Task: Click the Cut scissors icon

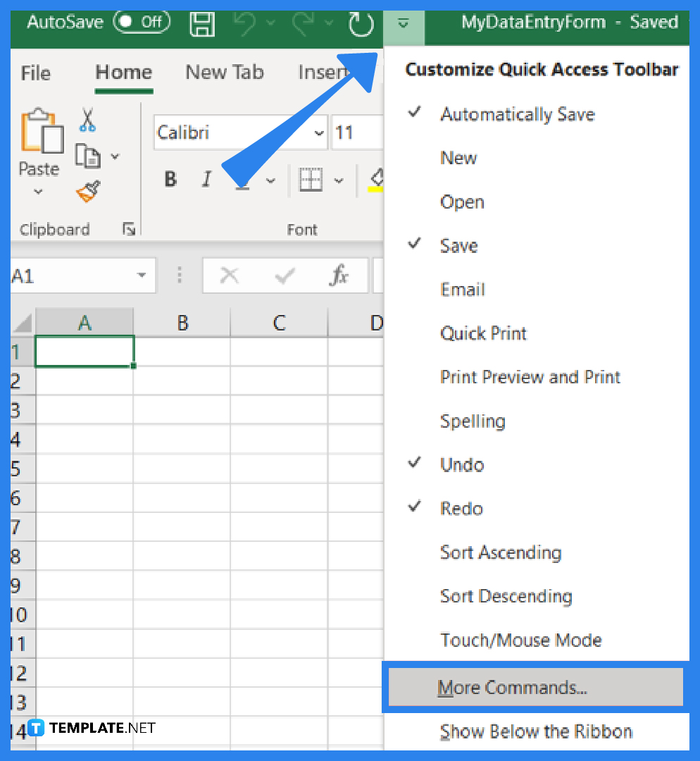Action: click(89, 121)
